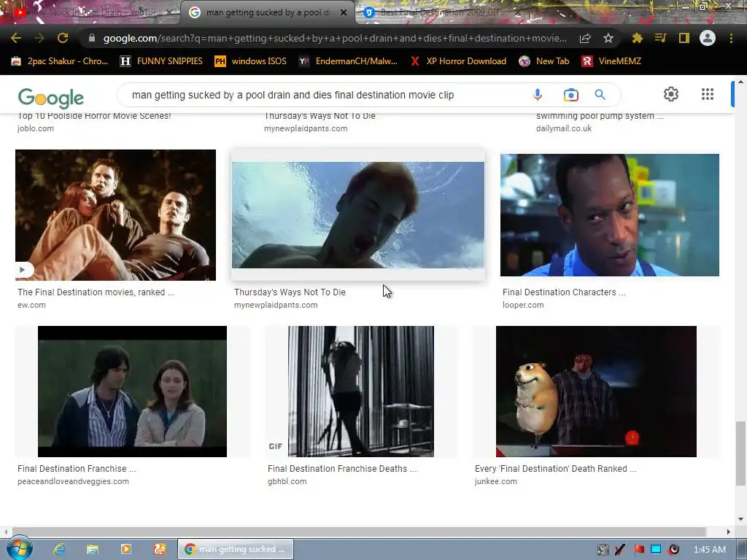The width and height of the screenshot is (747, 560).
Task: Click the vertical scrollbar thumb
Action: [x=740, y=453]
